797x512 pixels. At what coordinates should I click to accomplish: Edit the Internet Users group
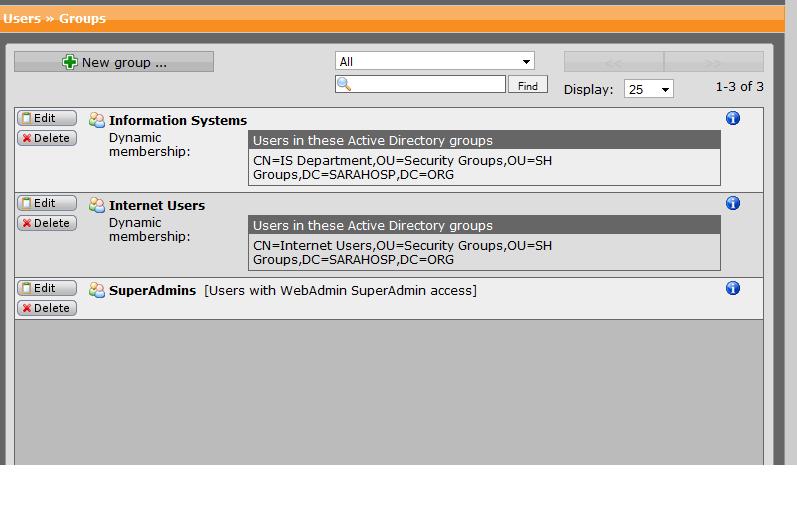pyautogui.click(x=47, y=203)
